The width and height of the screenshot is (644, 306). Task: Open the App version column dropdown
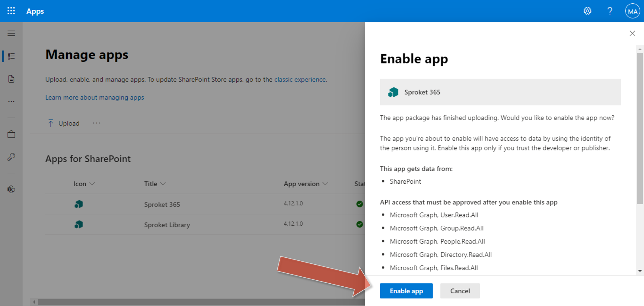tap(325, 183)
